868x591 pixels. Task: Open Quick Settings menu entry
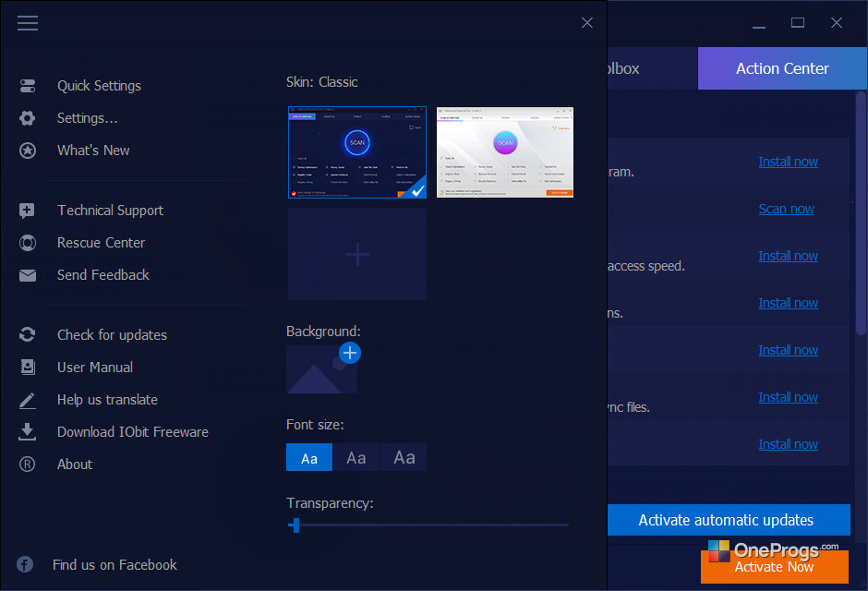coord(99,86)
